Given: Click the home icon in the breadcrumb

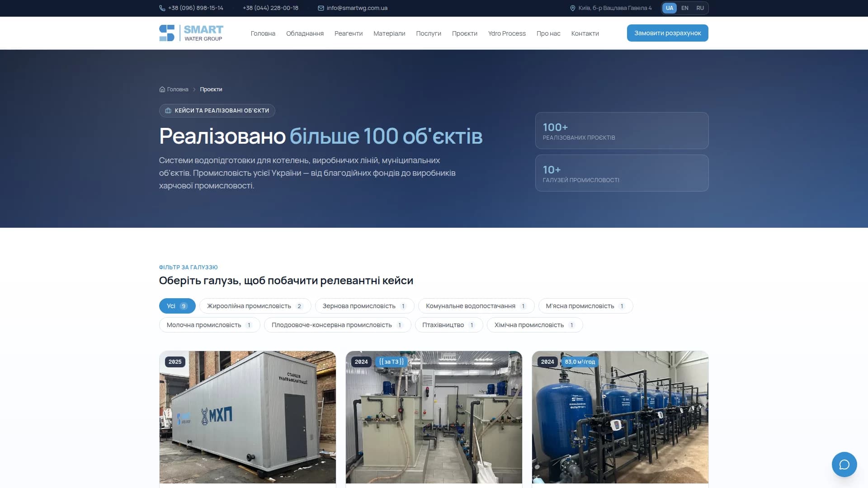Looking at the screenshot, I should click(x=162, y=89).
